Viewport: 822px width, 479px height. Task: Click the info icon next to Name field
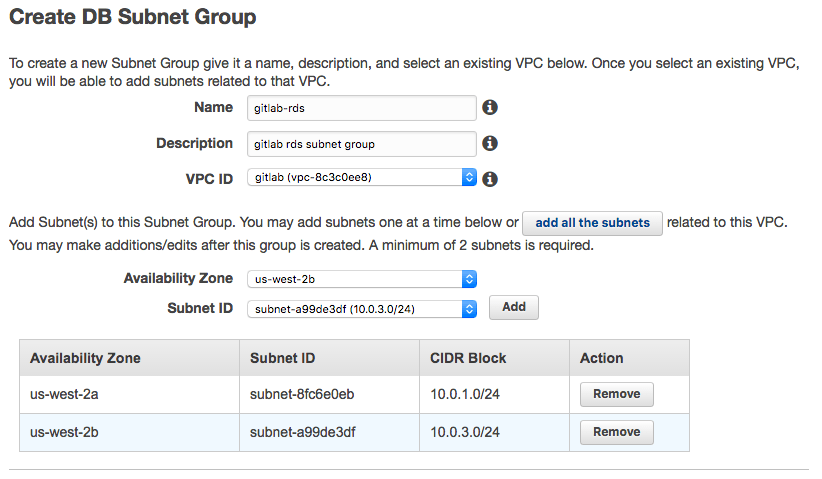490,108
